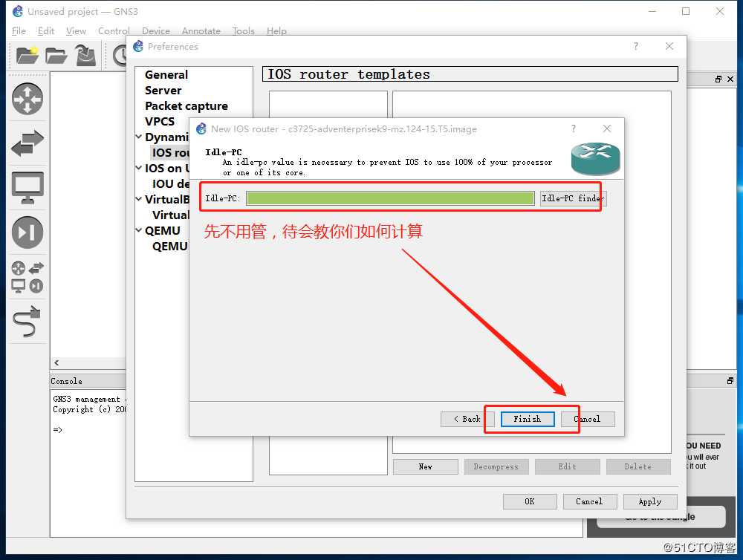Collapse the IOS on UNIX tree section

(x=139, y=168)
